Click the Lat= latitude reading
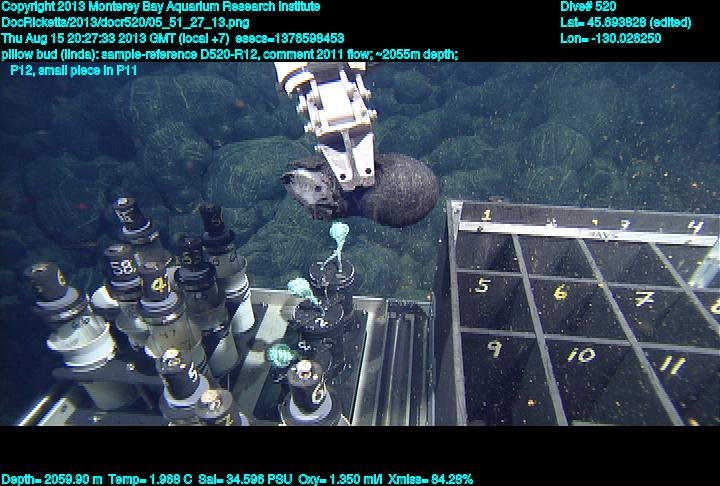 (625, 22)
